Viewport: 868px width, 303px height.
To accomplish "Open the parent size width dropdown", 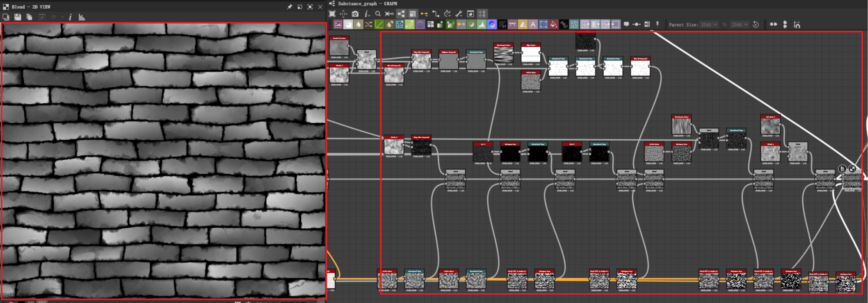I will (709, 25).
